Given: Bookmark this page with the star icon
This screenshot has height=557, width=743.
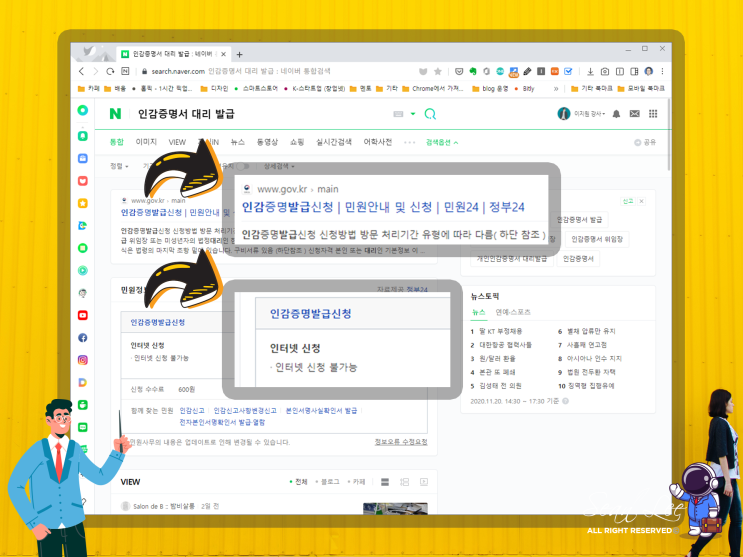Looking at the screenshot, I should click(438, 72).
